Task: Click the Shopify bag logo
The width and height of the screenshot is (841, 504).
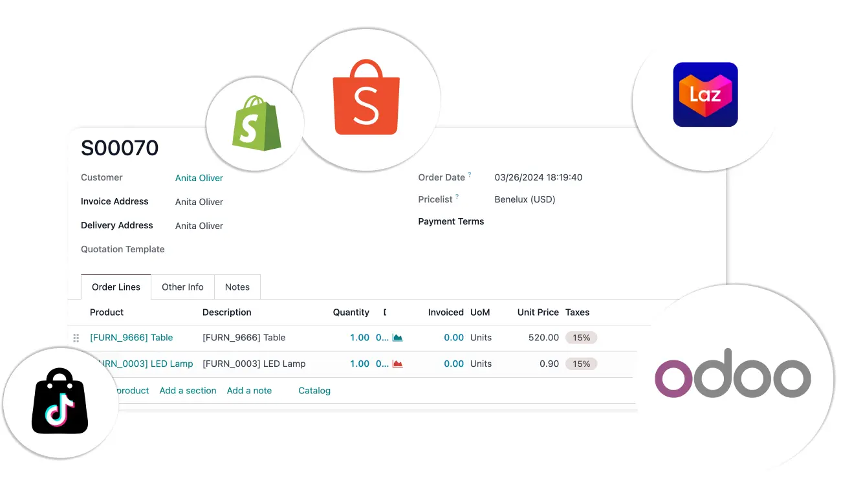Action: [256, 123]
